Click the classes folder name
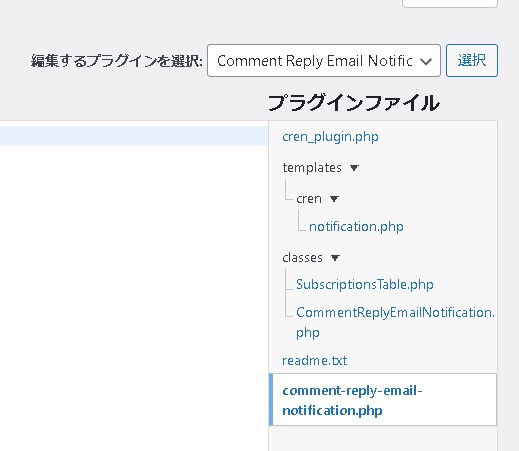The image size is (519, 451). point(302,258)
